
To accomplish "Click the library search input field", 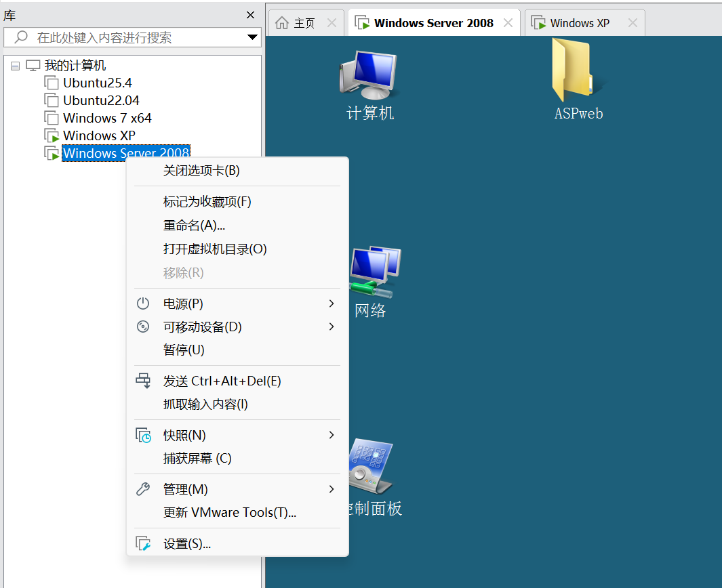I will tap(133, 37).
